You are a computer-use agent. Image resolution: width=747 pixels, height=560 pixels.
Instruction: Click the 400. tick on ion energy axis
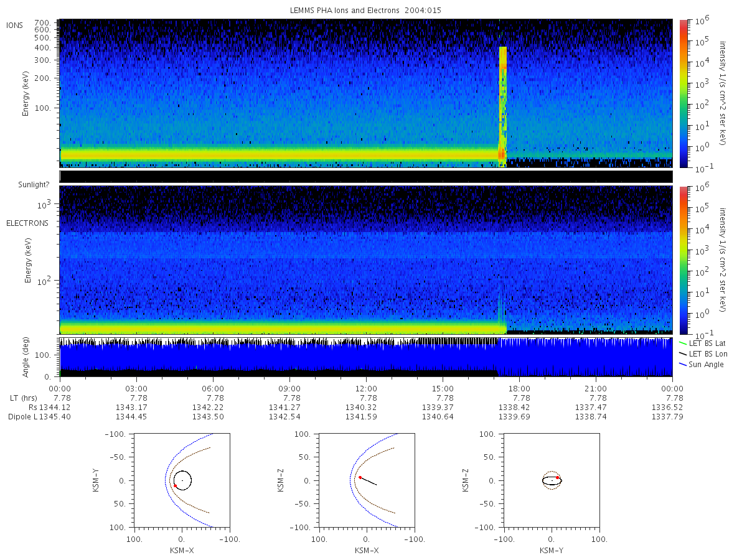tap(42, 48)
